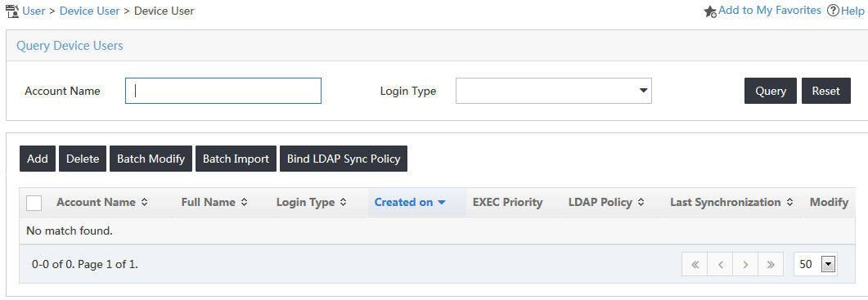868x300 pixels.
Task: Click Bind LDAP Sync Policy button
Action: point(344,159)
